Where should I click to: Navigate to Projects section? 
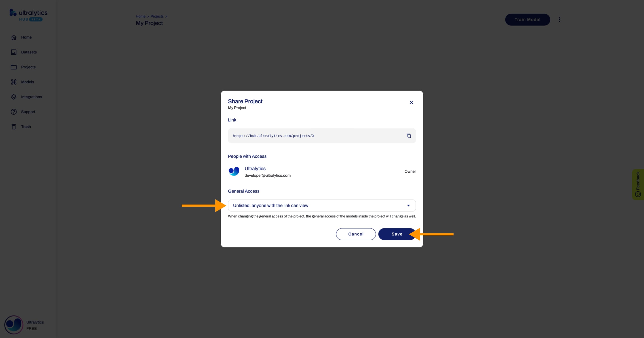28,67
